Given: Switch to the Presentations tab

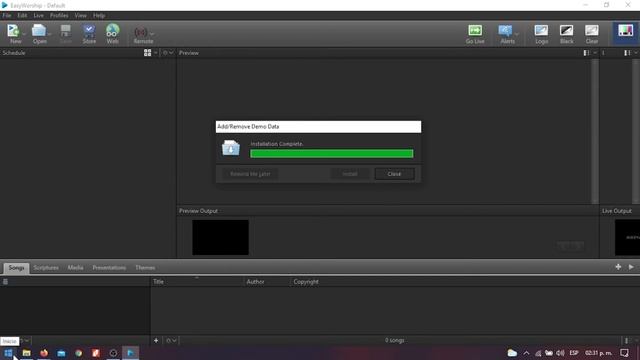Looking at the screenshot, I should (109, 268).
